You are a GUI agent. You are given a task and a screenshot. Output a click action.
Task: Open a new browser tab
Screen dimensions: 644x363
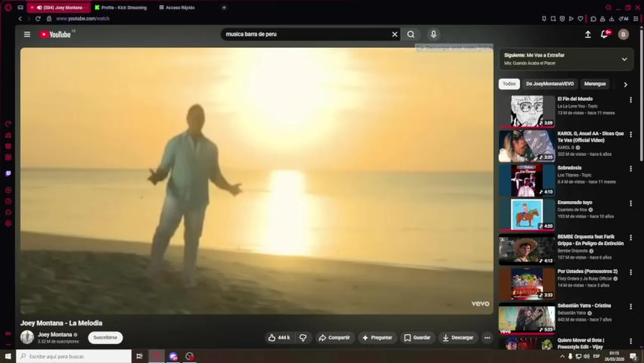(224, 8)
